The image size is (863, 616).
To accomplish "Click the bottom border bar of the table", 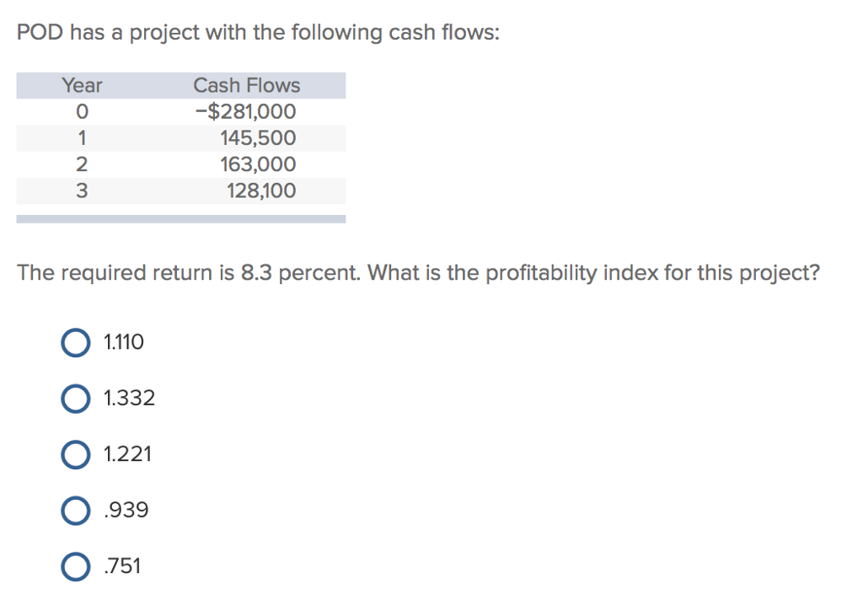I will pos(181,218).
